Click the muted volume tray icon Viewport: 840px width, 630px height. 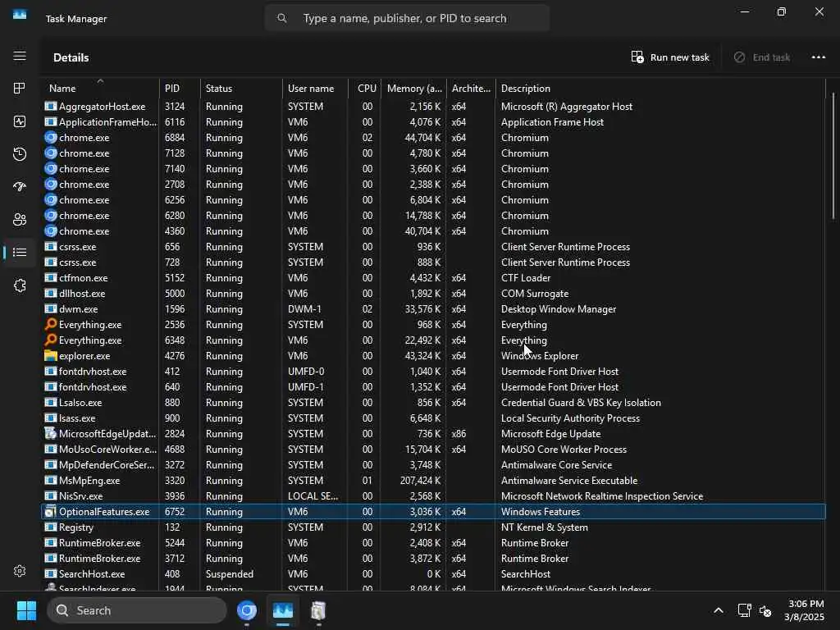(x=765, y=610)
